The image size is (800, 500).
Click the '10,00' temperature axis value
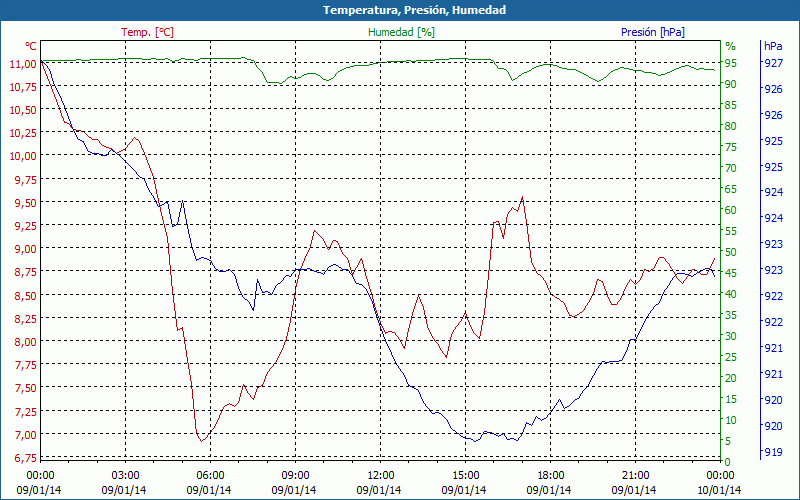coord(23,156)
